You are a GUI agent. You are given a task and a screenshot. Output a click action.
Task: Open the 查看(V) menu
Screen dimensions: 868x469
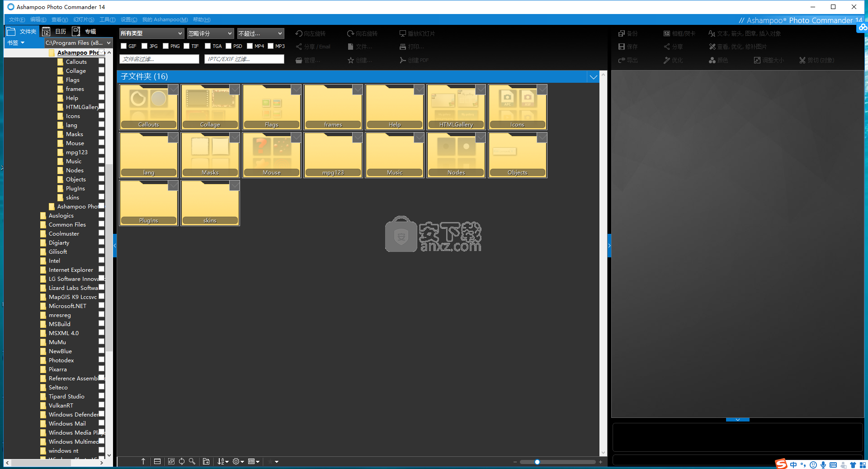pyautogui.click(x=60, y=19)
